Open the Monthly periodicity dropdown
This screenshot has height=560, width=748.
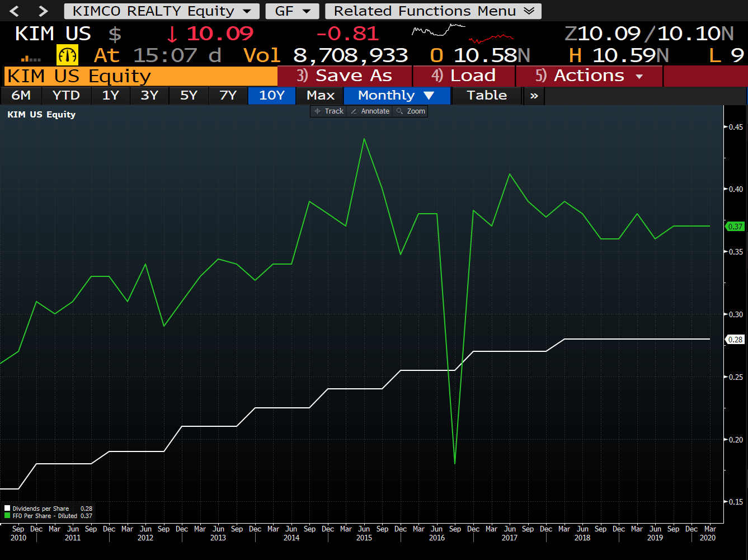click(397, 96)
